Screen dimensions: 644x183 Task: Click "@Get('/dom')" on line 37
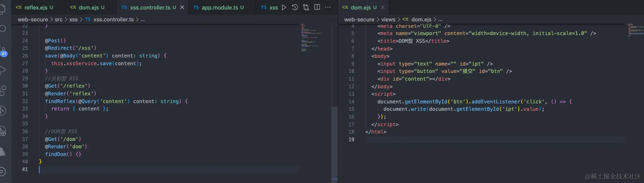pos(63,139)
